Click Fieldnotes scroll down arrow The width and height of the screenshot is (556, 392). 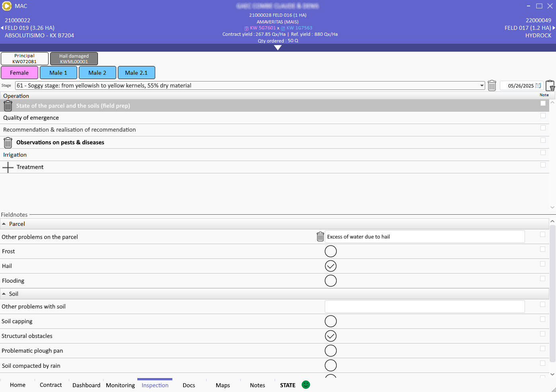click(x=552, y=374)
